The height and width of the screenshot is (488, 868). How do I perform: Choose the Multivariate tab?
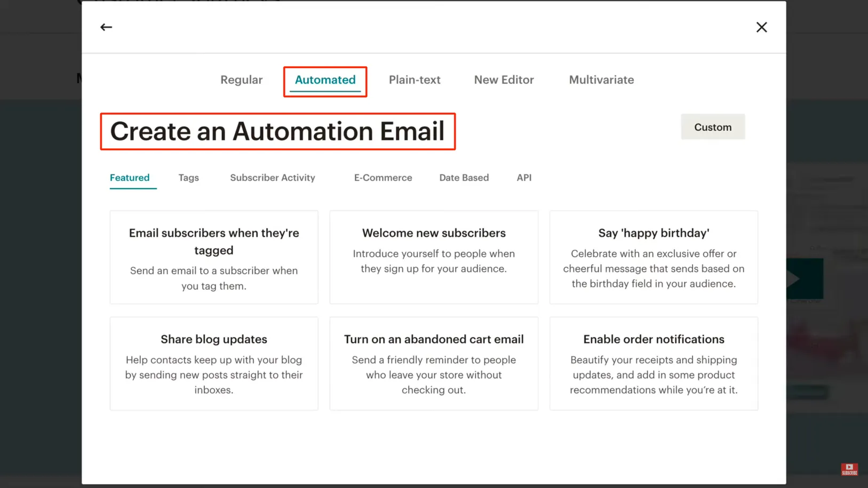click(601, 80)
